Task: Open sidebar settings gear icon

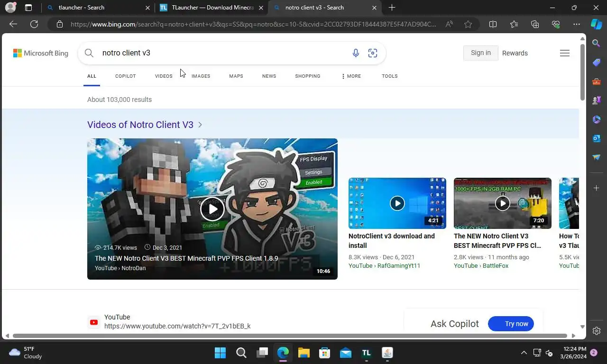Action: 597,331
